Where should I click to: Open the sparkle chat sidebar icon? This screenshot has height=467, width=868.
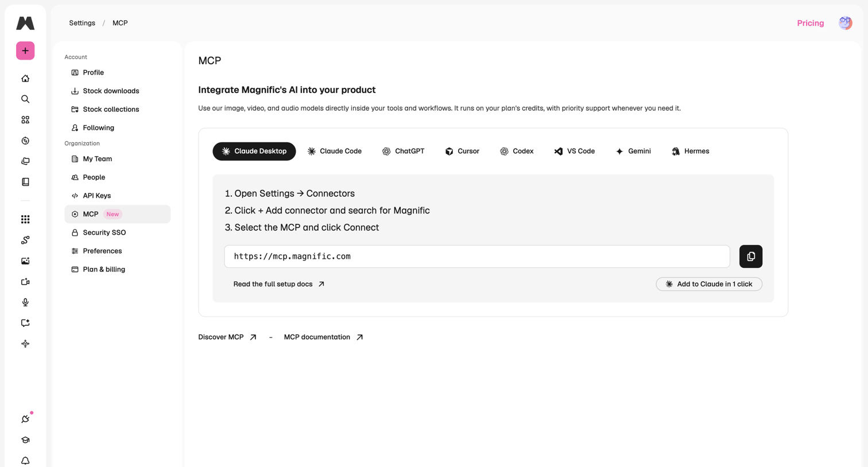point(25,323)
